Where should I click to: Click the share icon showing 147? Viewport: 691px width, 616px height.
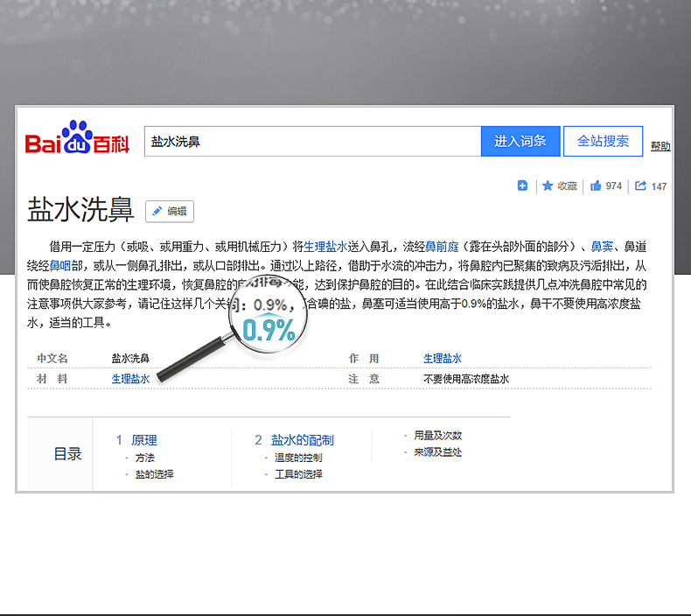click(640, 185)
